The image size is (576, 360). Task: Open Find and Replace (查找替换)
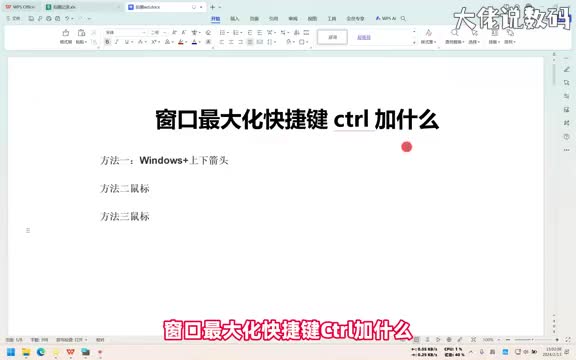(x=454, y=37)
